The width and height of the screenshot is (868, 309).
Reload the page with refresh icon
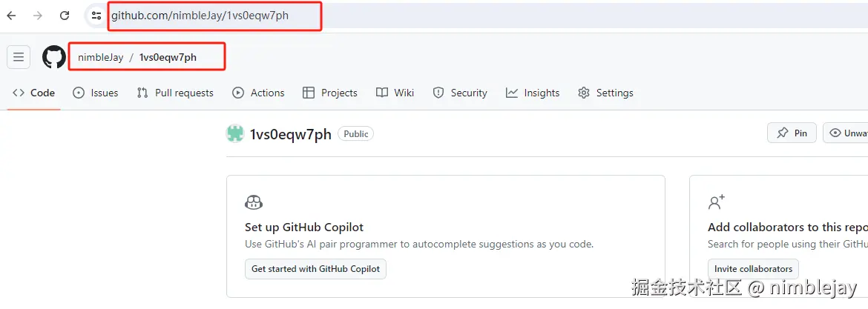65,16
